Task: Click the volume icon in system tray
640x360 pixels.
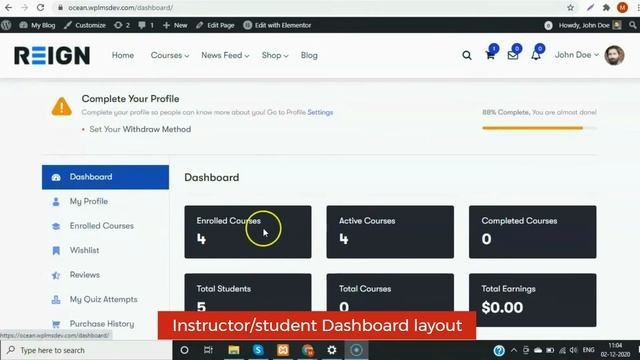Action: coord(573,350)
